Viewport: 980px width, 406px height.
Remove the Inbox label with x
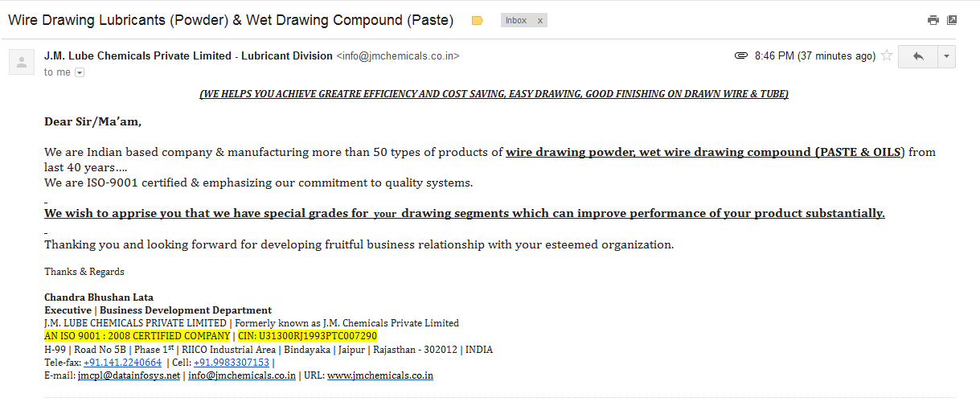coord(539,21)
